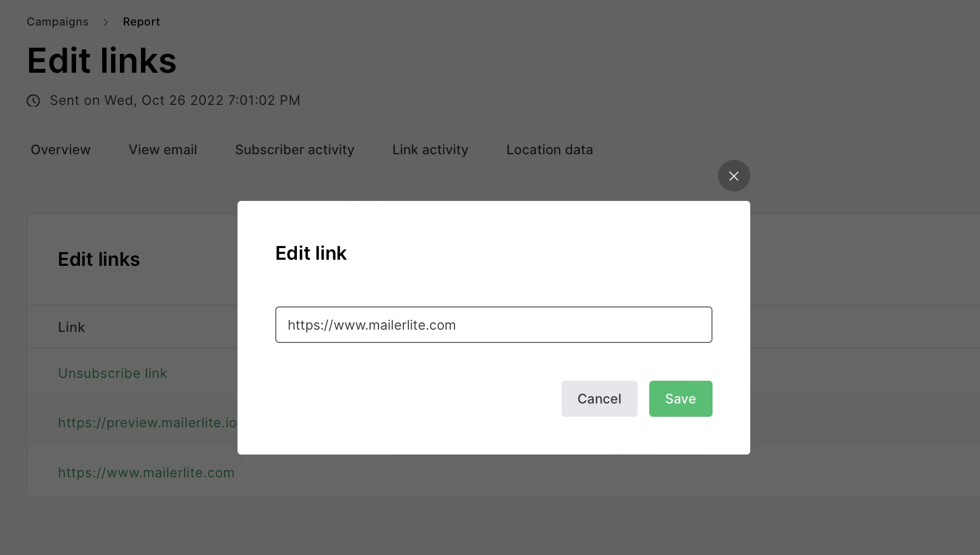980x555 pixels.
Task: Switch to the Overview tab
Action: pos(60,150)
